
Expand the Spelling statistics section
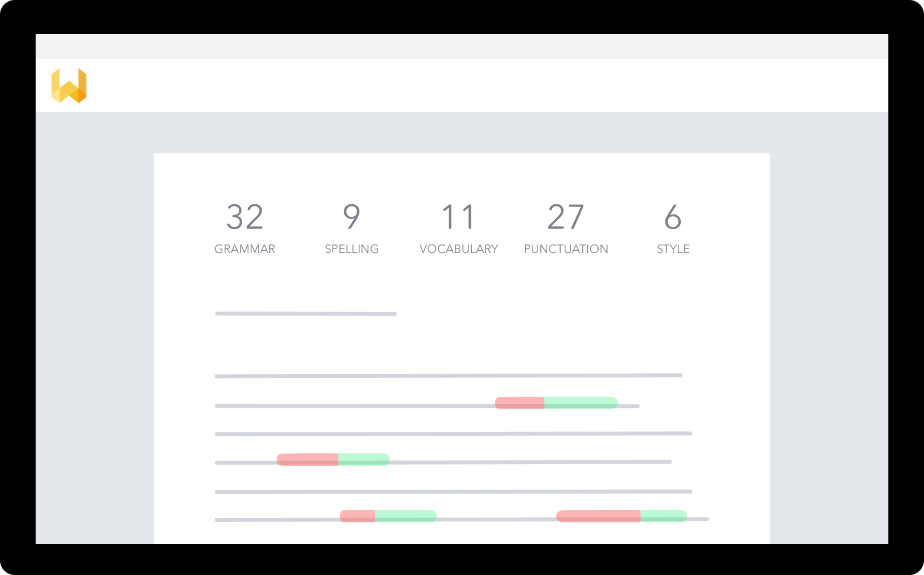coord(351,229)
